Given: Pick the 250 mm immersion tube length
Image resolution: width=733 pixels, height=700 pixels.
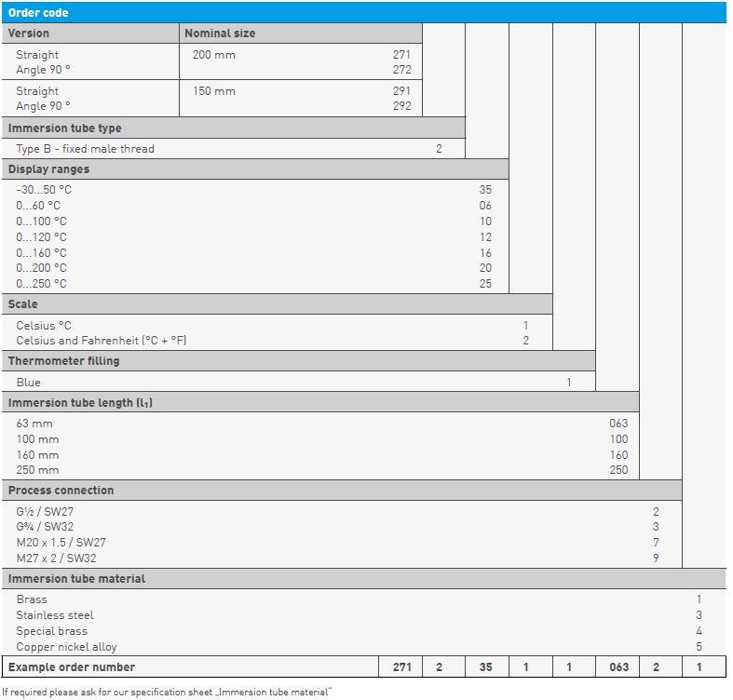Looking at the screenshot, I should click(x=37, y=470).
